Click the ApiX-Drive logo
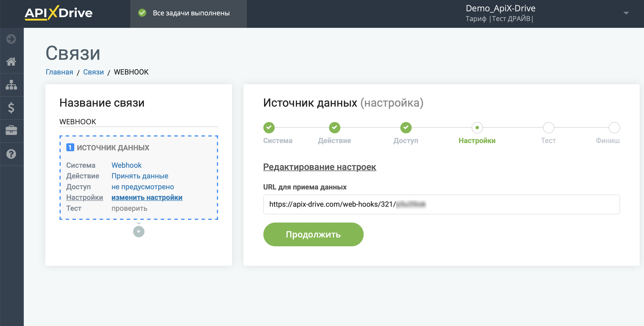644x326 pixels. (58, 13)
